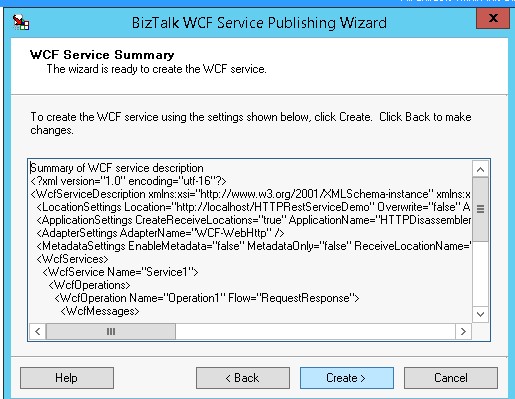Click the vertical scrollbar up arrow
515x399 pixels.
pyautogui.click(x=480, y=169)
